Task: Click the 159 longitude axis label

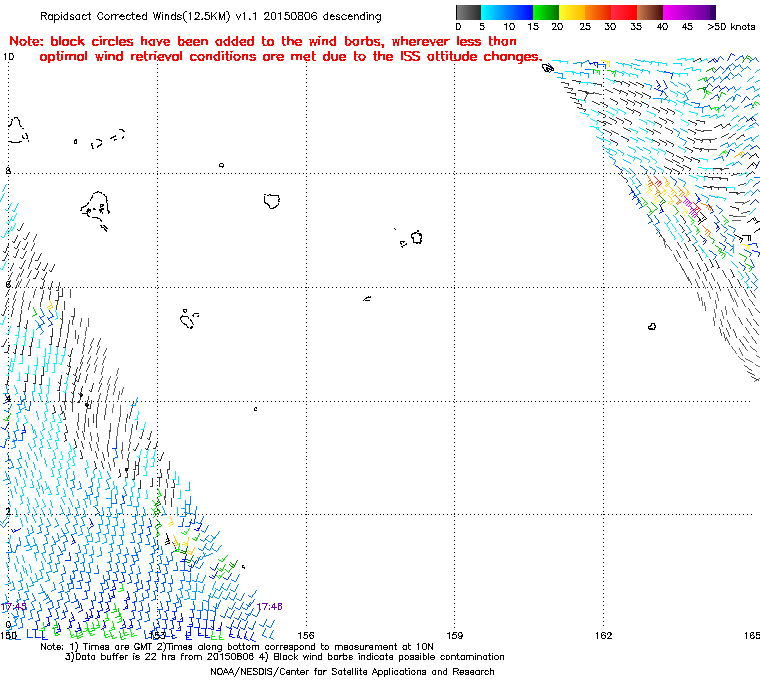Action: [x=455, y=635]
